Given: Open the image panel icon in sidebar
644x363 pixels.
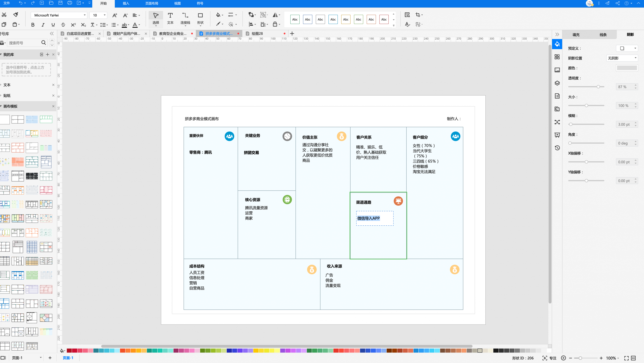Looking at the screenshot, I should (x=557, y=70).
